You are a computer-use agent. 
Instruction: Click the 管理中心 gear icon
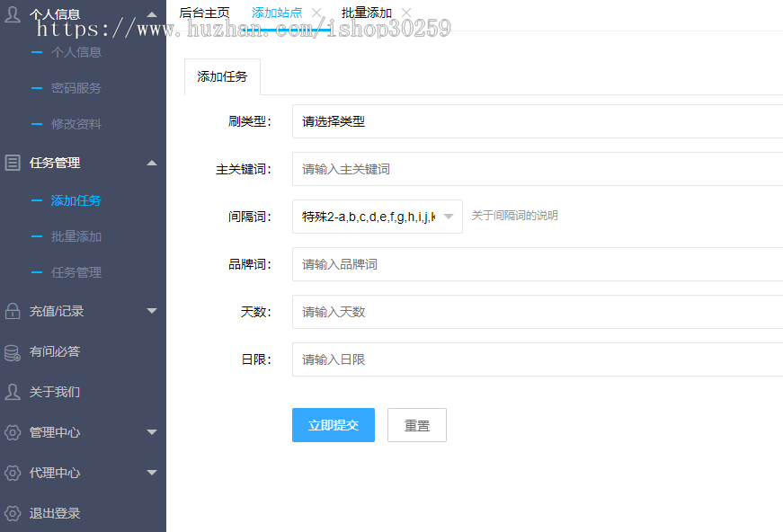(13, 432)
